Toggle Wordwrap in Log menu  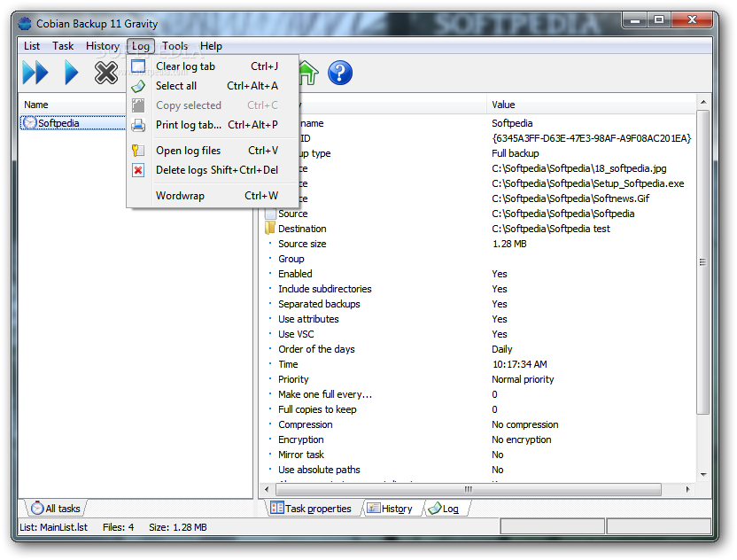coord(213,196)
